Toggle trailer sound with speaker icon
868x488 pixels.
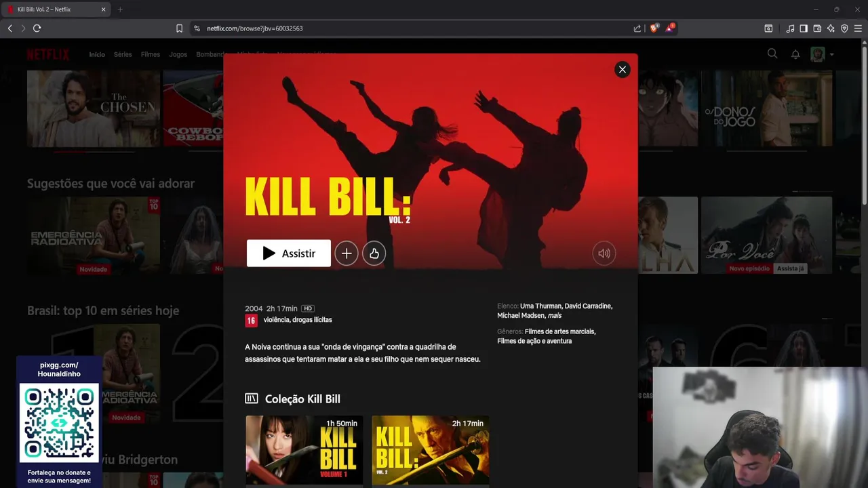pyautogui.click(x=604, y=253)
